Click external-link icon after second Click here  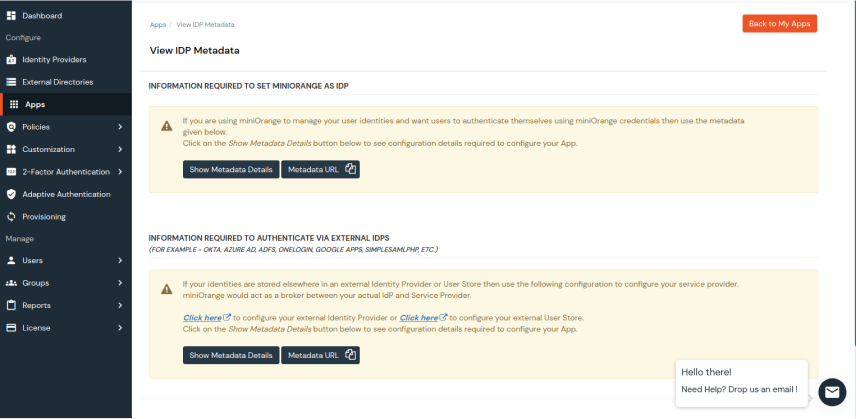pos(444,317)
